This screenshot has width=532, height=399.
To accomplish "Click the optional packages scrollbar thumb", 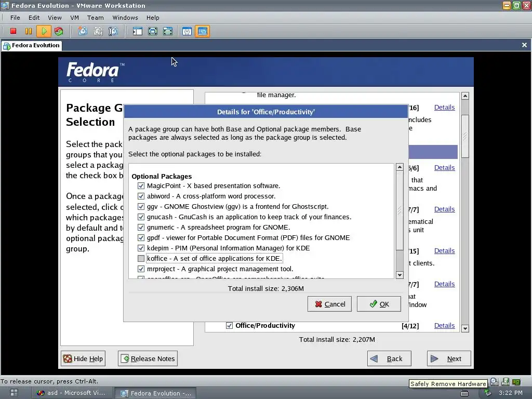I will pos(400,210).
